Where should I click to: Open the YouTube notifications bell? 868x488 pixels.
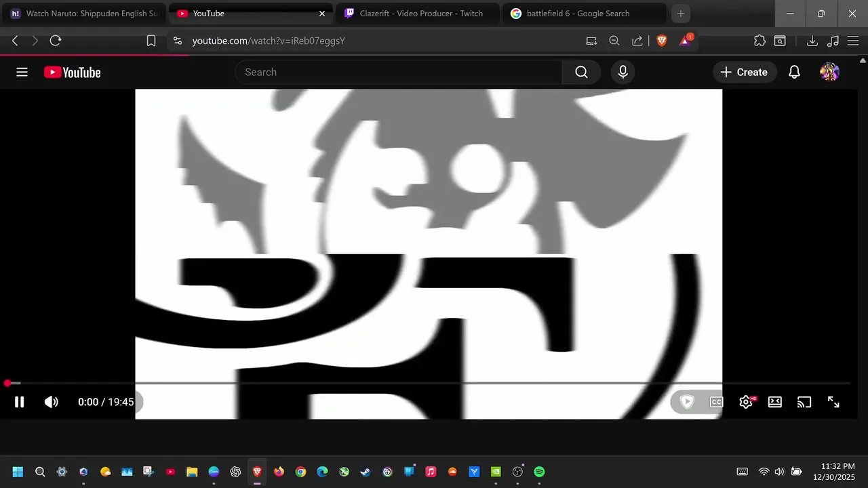[x=795, y=72]
